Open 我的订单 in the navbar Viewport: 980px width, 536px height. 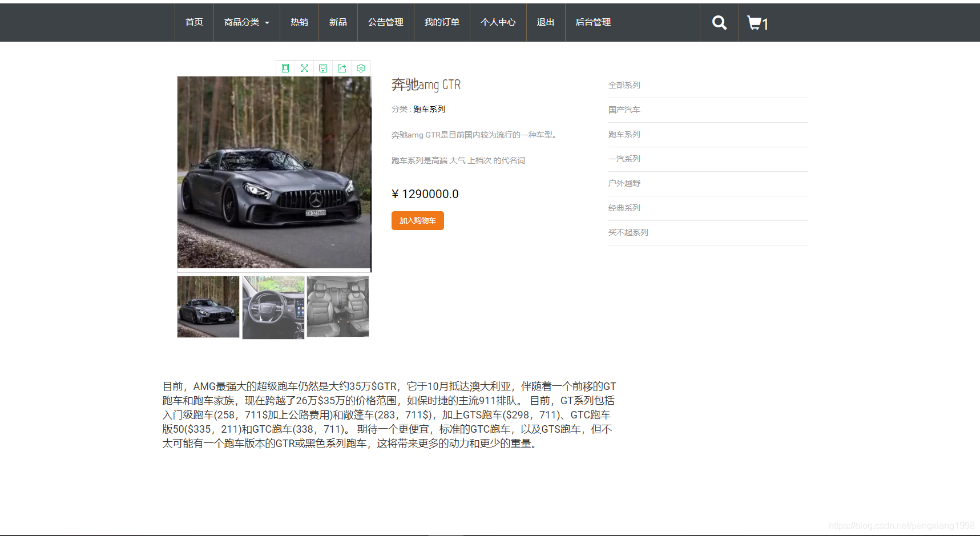[x=442, y=22]
